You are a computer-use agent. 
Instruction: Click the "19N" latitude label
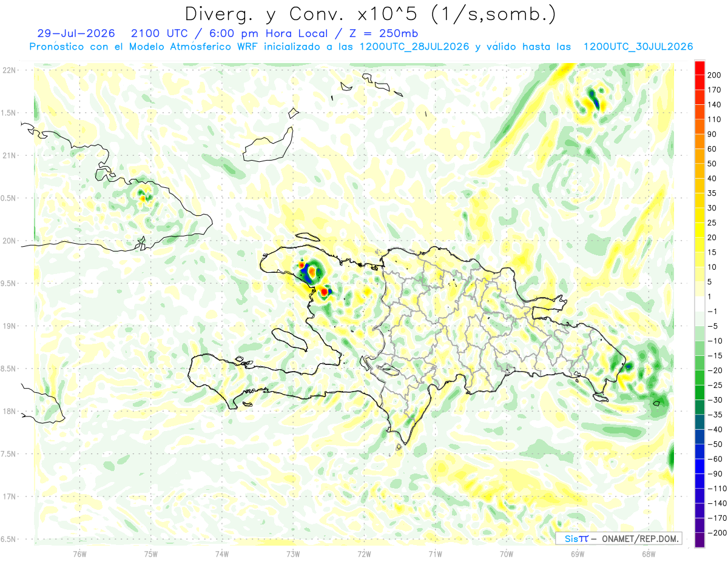tap(9, 326)
